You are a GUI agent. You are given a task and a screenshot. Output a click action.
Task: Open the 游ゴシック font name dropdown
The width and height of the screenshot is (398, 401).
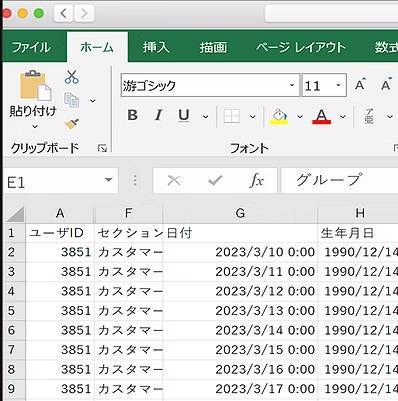[292, 85]
